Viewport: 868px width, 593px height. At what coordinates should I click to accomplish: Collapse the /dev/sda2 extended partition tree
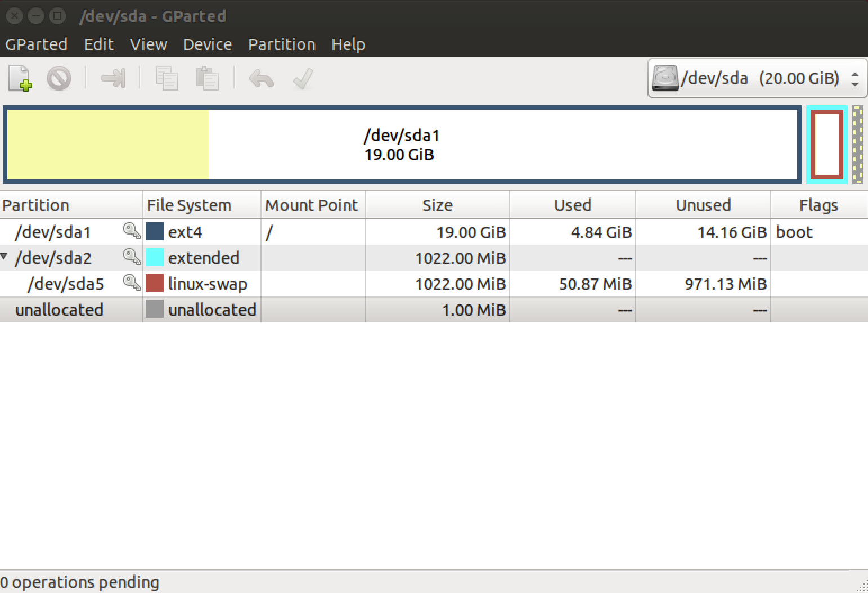click(x=5, y=257)
